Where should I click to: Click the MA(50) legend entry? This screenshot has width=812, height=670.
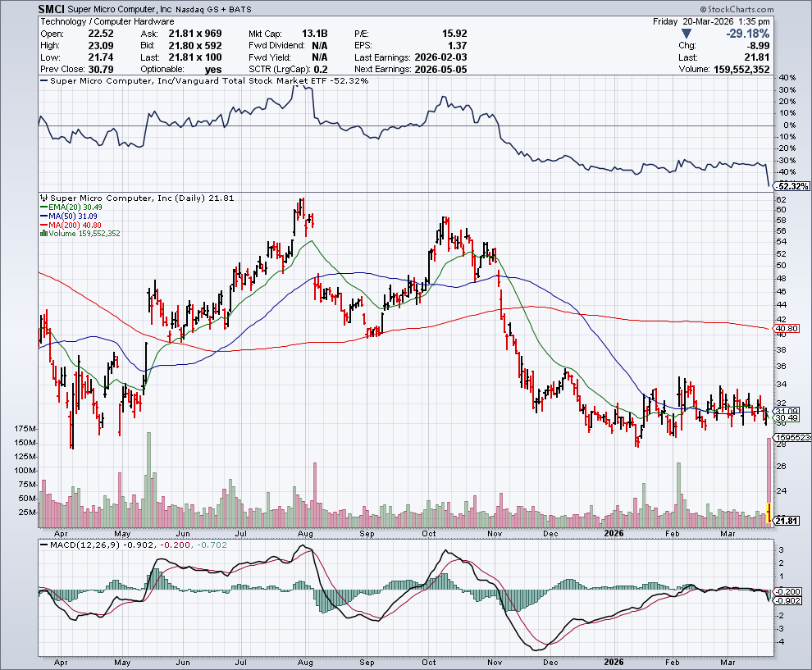[x=68, y=216]
